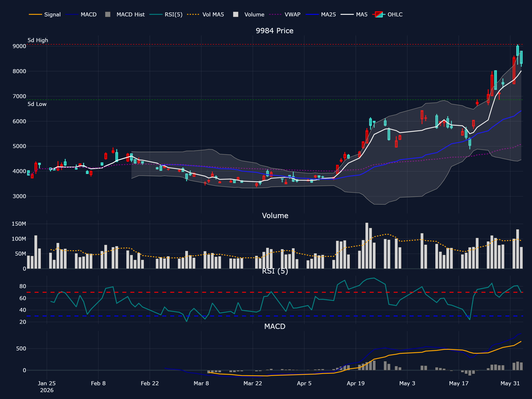Click the 'Apr 5' date axis label
The image size is (532, 399).
pyautogui.click(x=304, y=383)
